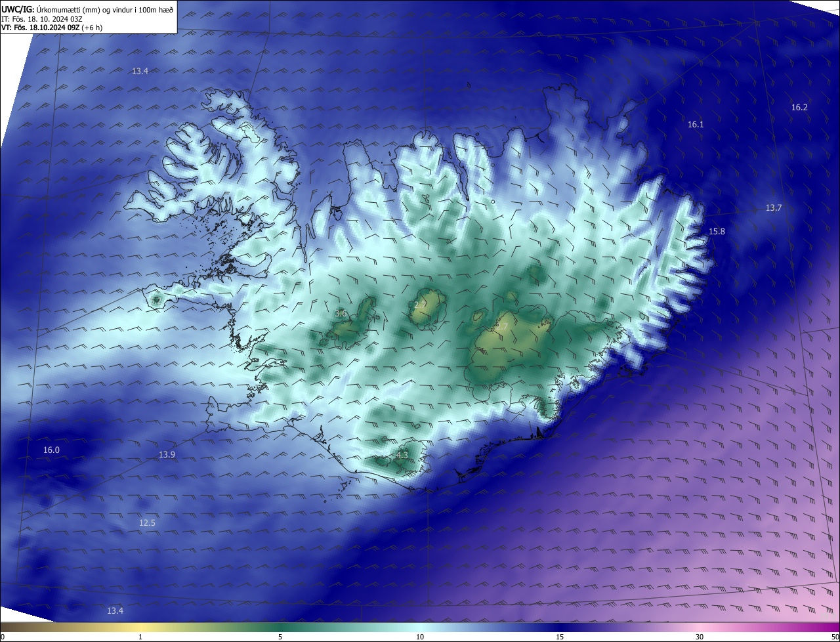Click the 13.7 value off the east coast
Viewport: 840px width, 642px height.
click(x=774, y=207)
